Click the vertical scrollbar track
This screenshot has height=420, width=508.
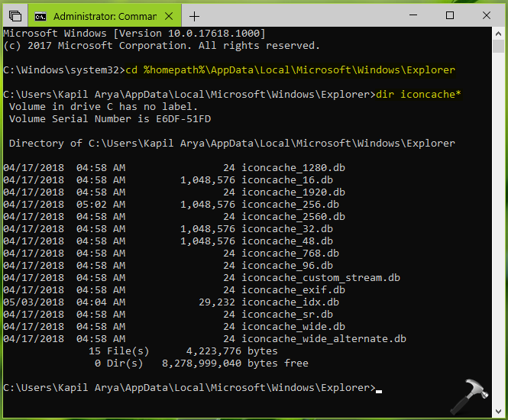pos(499,229)
